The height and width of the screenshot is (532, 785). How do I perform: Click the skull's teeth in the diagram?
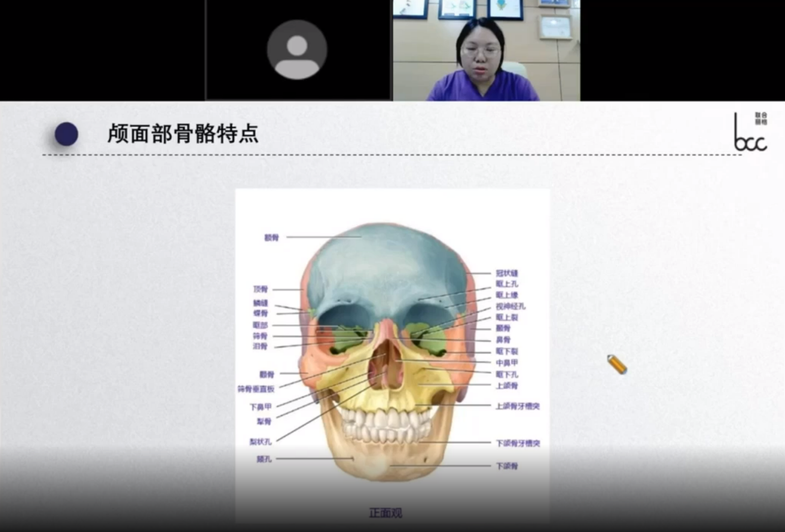pyautogui.click(x=385, y=424)
